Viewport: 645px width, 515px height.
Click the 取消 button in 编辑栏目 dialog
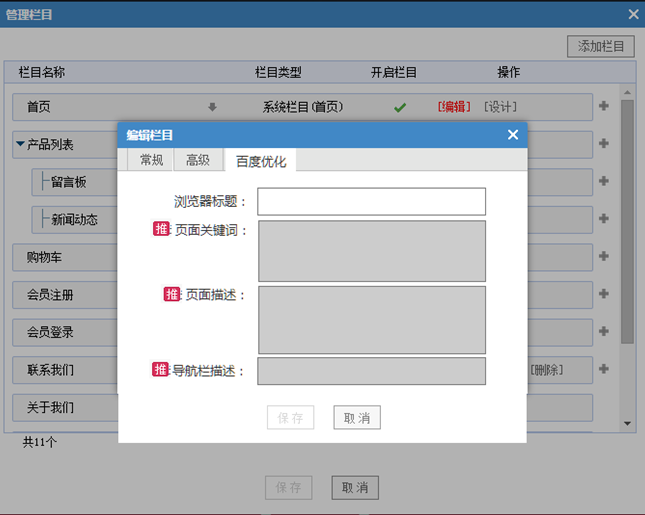(357, 418)
